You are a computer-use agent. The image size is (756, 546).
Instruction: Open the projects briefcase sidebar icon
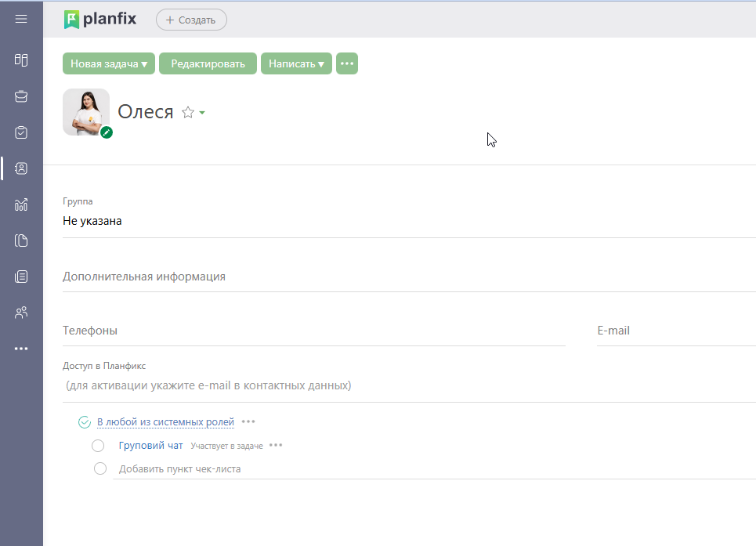pyautogui.click(x=21, y=96)
